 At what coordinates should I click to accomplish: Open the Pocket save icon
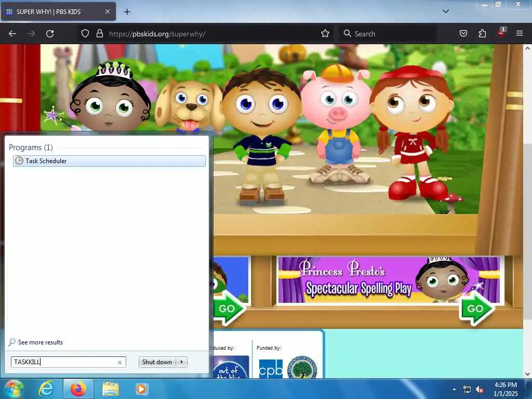click(x=463, y=34)
